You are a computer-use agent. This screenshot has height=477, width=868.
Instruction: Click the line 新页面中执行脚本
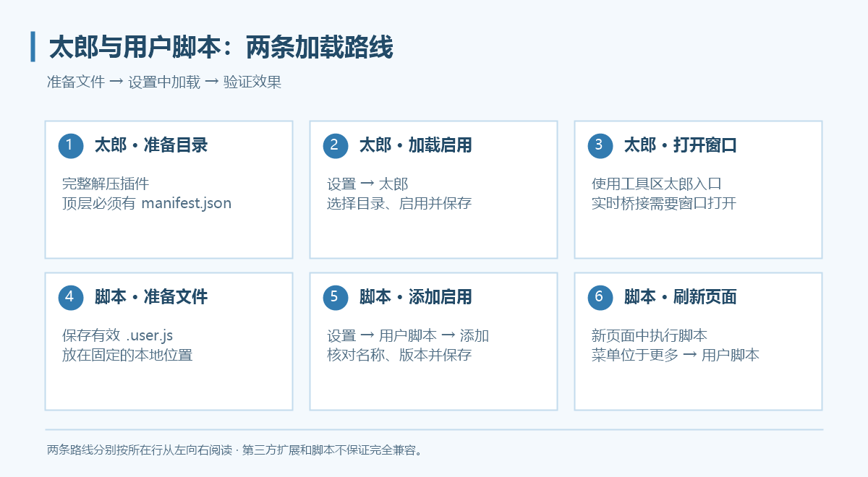tap(650, 336)
